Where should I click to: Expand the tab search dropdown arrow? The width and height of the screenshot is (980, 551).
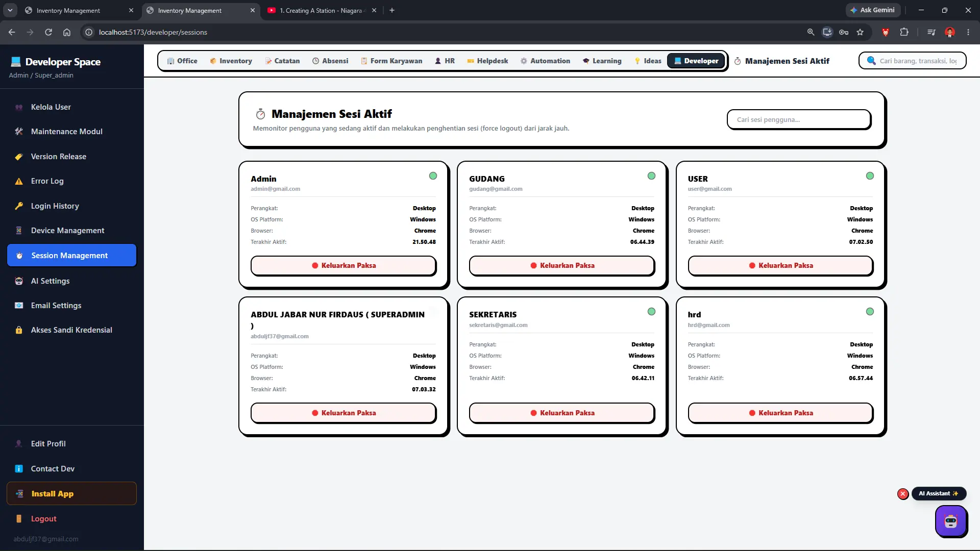click(x=10, y=10)
